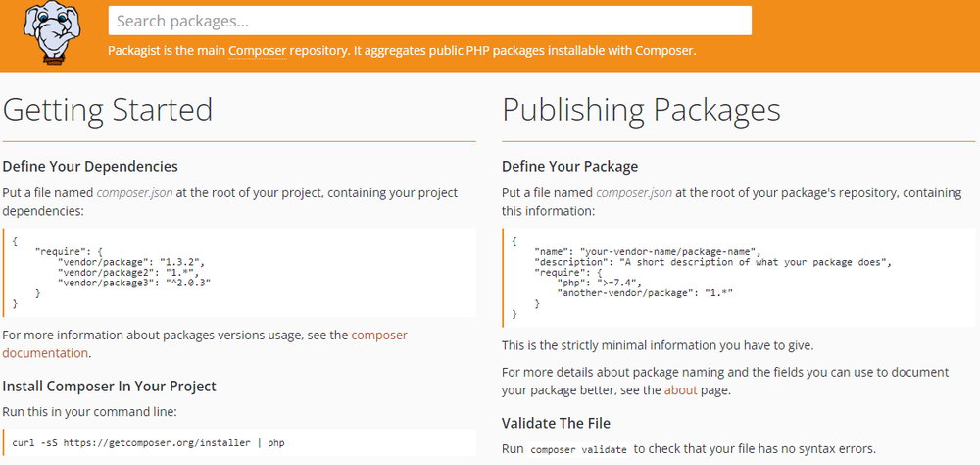The image size is (980, 465).
Task: Click the Publishing Packages heading
Action: point(641,110)
